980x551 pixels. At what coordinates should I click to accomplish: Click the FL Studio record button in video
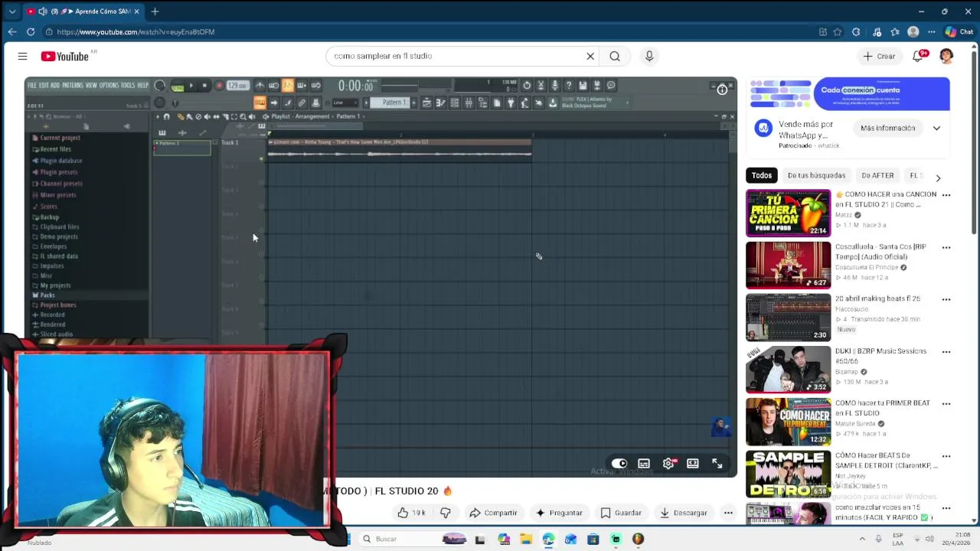[219, 86]
